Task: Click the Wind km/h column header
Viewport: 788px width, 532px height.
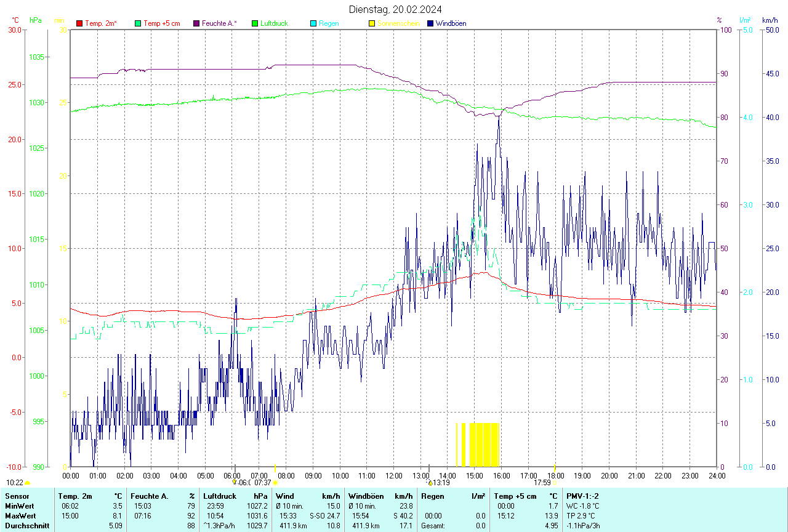Action: tap(308, 496)
